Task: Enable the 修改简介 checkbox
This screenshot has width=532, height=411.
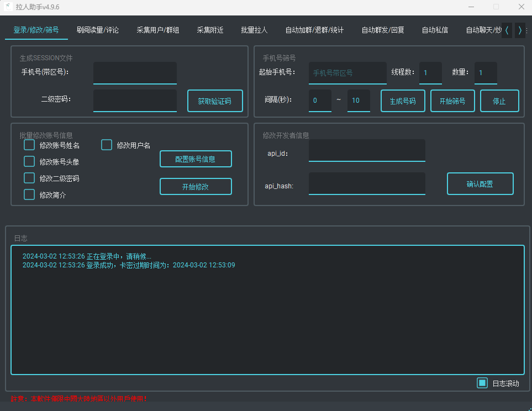Action: coord(29,194)
